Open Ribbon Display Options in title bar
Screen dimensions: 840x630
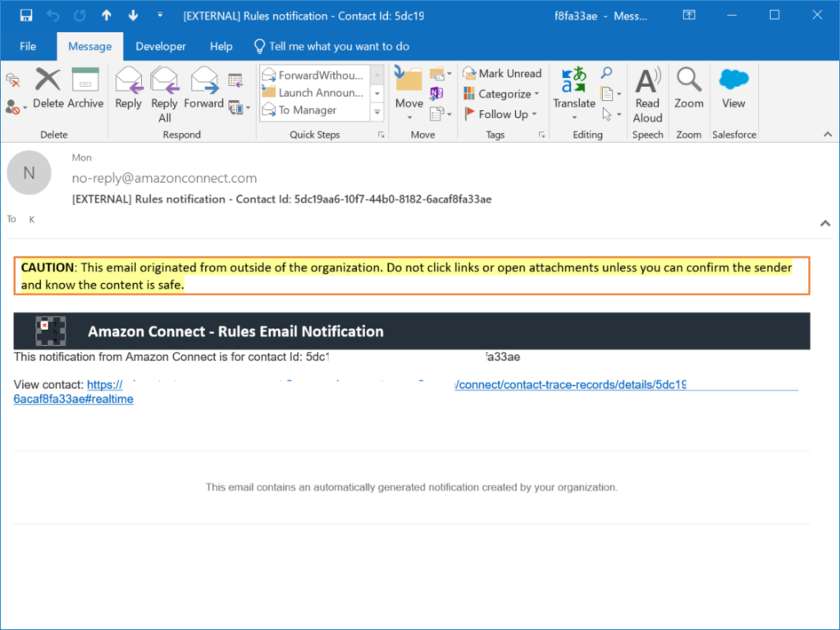[689, 15]
